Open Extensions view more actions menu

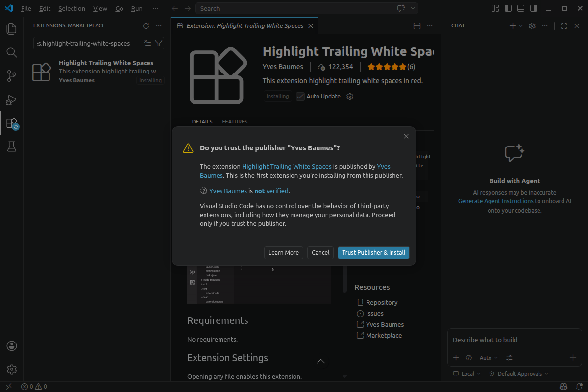pos(158,26)
